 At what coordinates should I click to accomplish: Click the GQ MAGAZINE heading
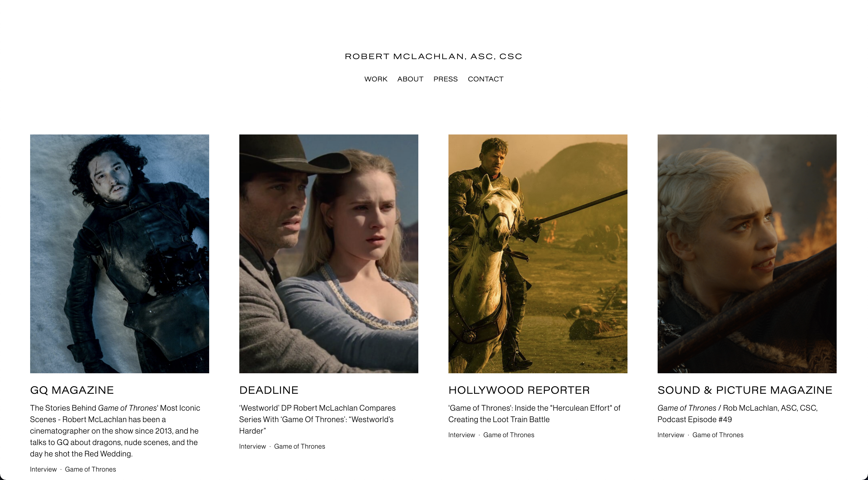72,390
